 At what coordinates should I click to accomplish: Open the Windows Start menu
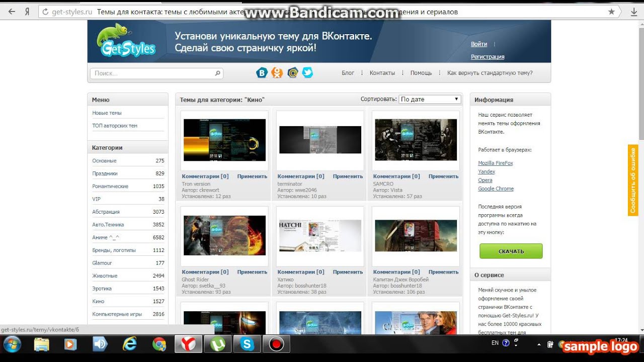coord(12,344)
